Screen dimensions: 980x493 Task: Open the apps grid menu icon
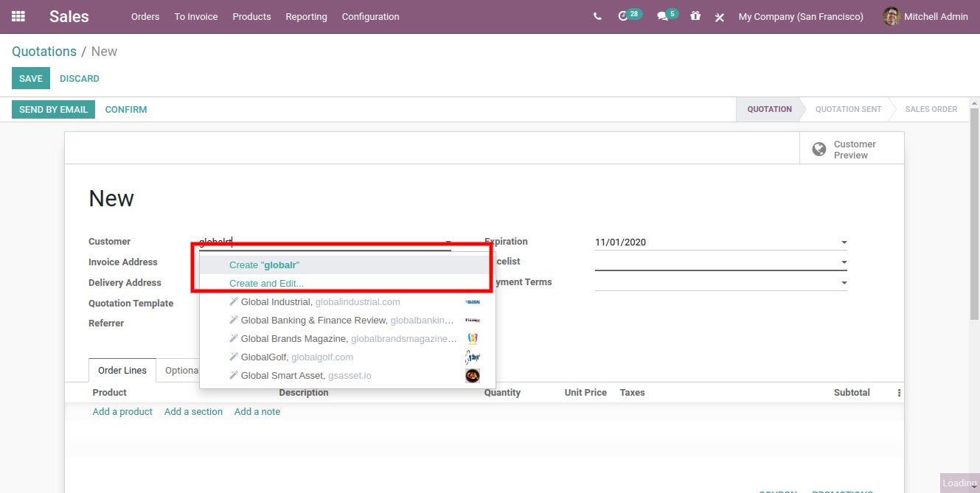click(18, 16)
